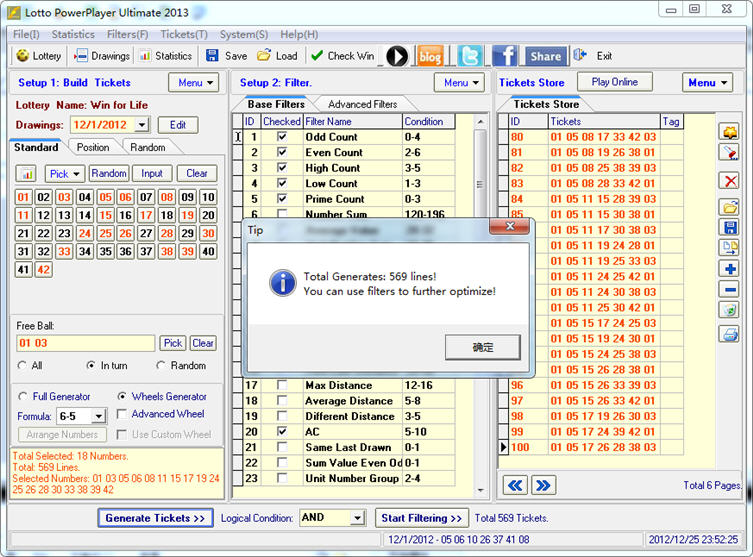
Task: Click the printer icon in Tickets Store
Action: (729, 333)
